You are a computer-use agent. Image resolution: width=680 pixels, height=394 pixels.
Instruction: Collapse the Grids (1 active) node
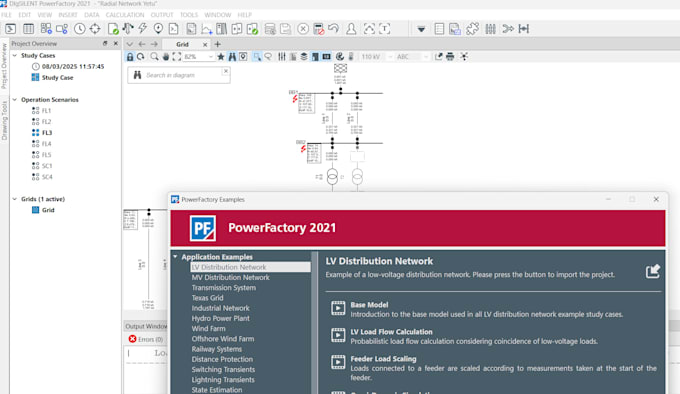(x=15, y=199)
